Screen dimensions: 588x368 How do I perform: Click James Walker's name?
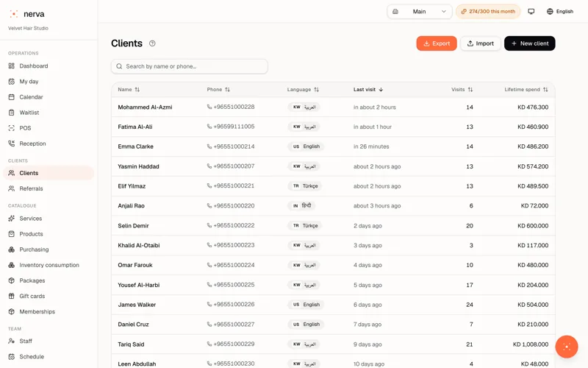[137, 305]
